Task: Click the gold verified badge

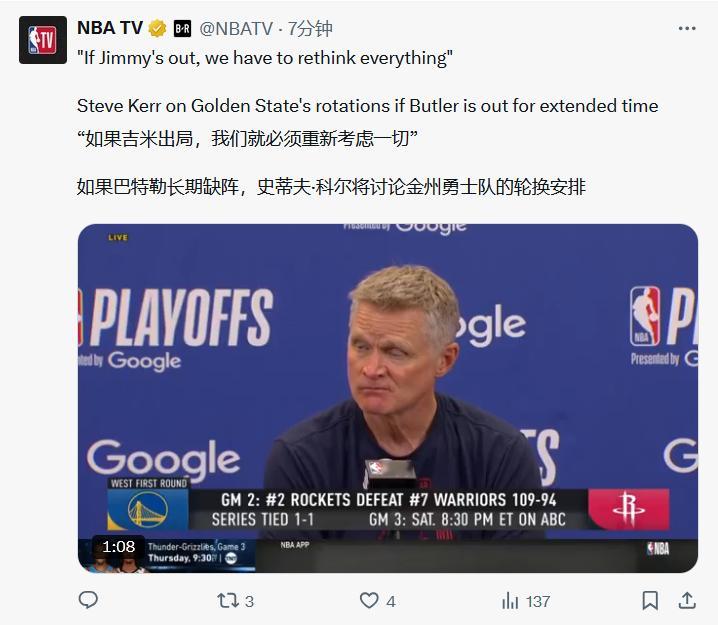Action: pos(158,28)
